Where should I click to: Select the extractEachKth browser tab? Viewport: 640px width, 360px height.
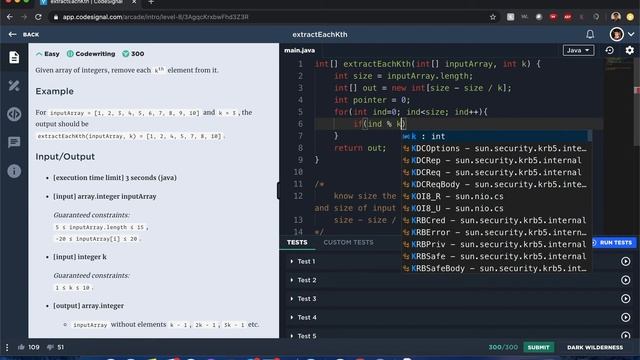coord(88,2)
